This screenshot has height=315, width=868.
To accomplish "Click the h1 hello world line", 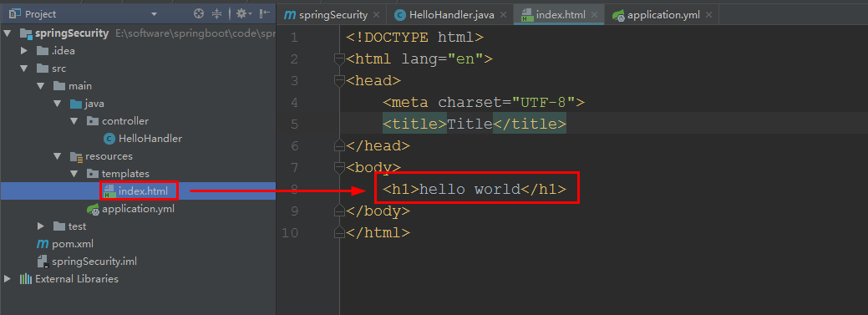I will tap(475, 190).
